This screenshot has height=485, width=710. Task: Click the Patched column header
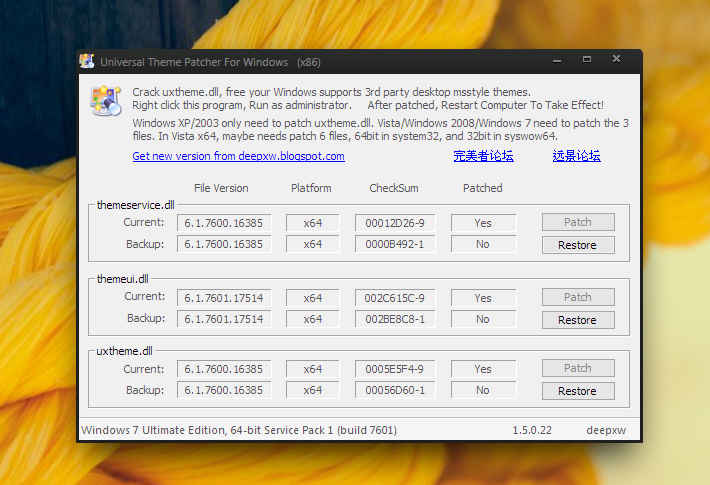click(483, 188)
